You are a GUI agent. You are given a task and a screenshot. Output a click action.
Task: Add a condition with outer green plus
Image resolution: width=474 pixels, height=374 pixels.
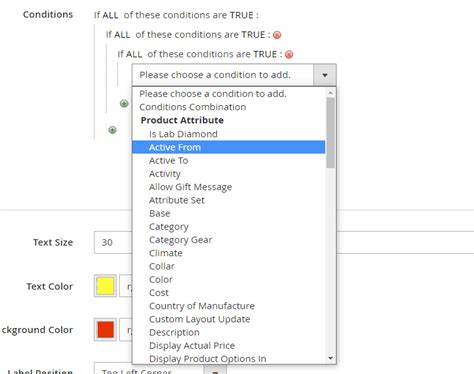coord(113,130)
